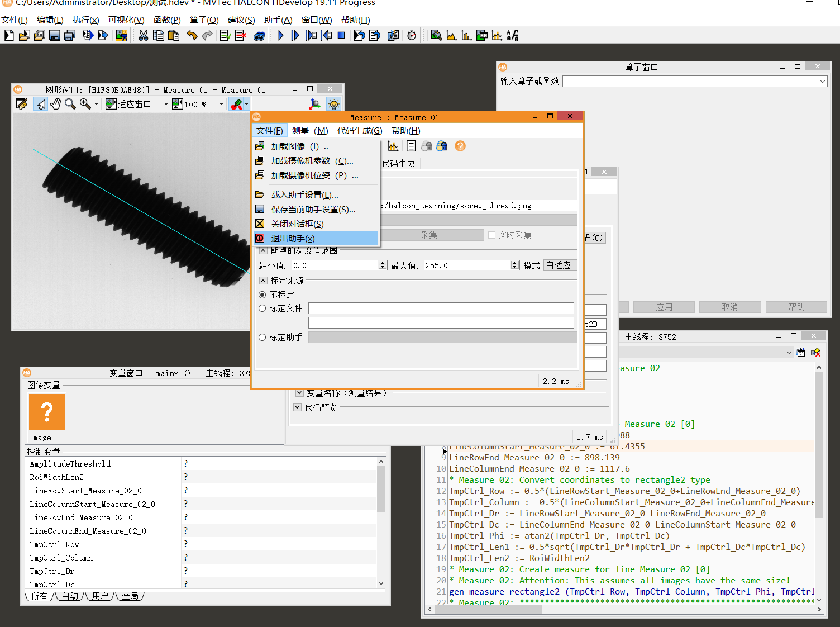840x627 pixels.
Task: Select the 标定文件 radio button
Action: (262, 308)
